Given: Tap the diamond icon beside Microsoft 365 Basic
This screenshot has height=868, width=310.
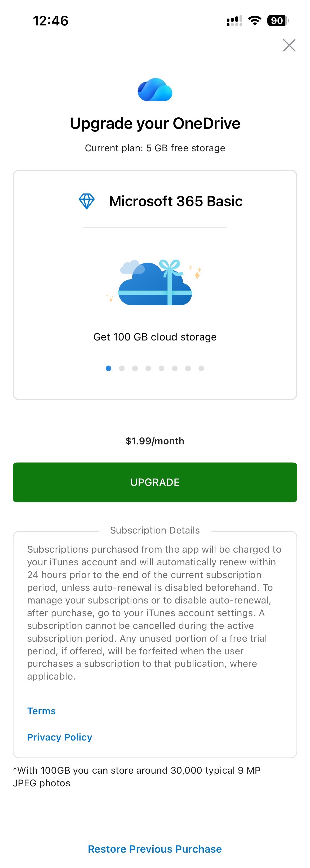Looking at the screenshot, I should point(87,201).
